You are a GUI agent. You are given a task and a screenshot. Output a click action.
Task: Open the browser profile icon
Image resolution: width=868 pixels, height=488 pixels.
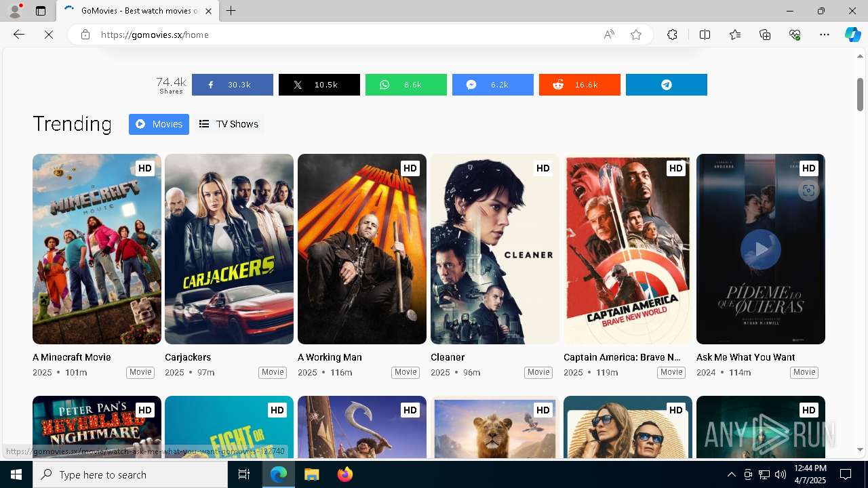click(x=15, y=11)
